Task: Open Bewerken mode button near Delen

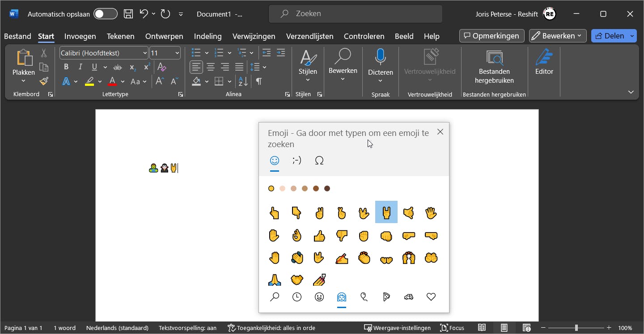Action: point(558,36)
